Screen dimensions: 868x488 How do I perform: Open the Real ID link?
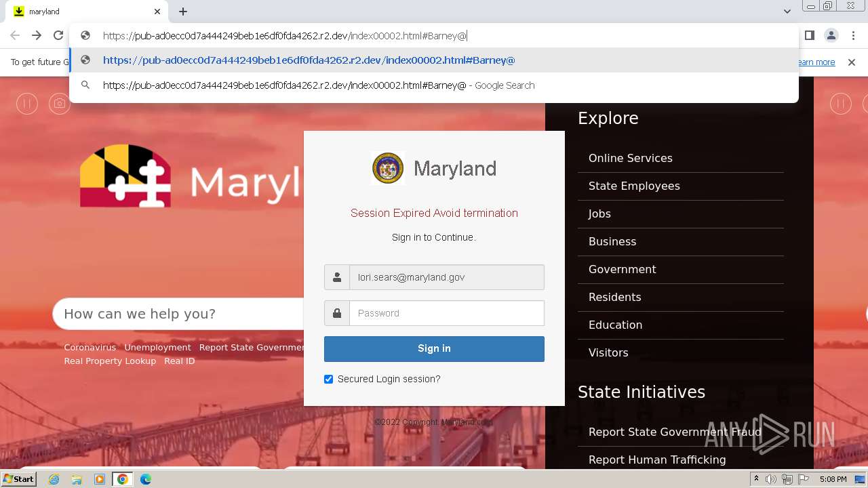click(180, 361)
